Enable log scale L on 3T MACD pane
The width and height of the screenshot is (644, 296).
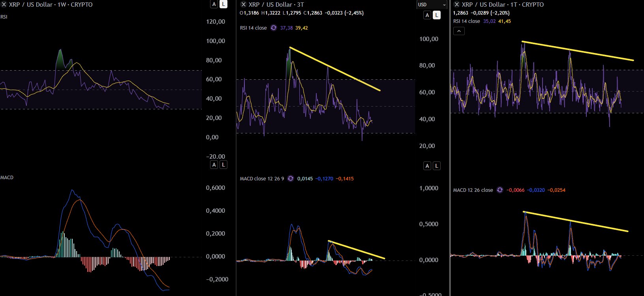[x=436, y=166]
